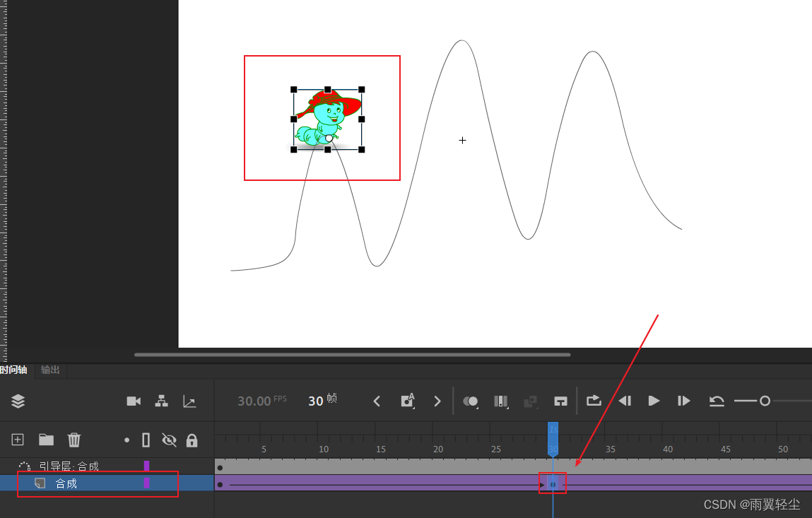The image size is (812, 518).
Task: Click the insert auto keyframe icon
Action: pyautogui.click(x=408, y=401)
